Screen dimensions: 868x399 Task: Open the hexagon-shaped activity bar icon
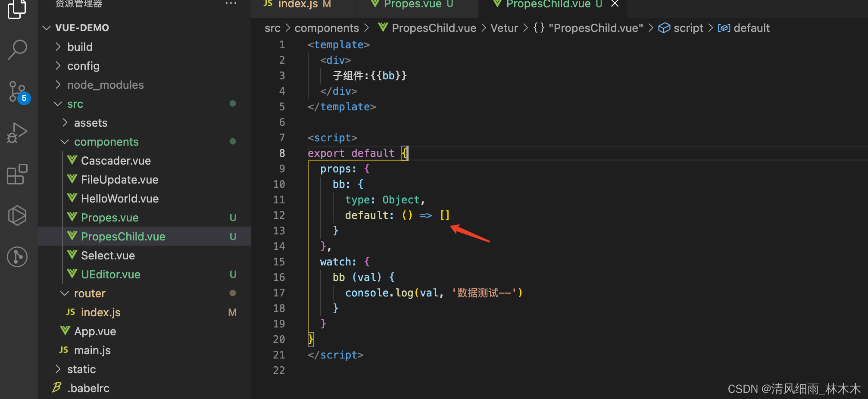(x=17, y=215)
